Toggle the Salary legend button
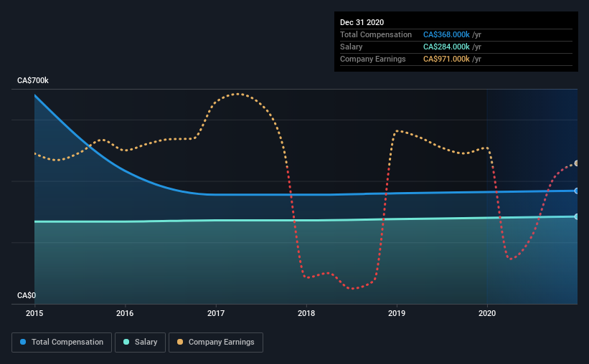Viewport: 589px width, 364px height. click(140, 343)
